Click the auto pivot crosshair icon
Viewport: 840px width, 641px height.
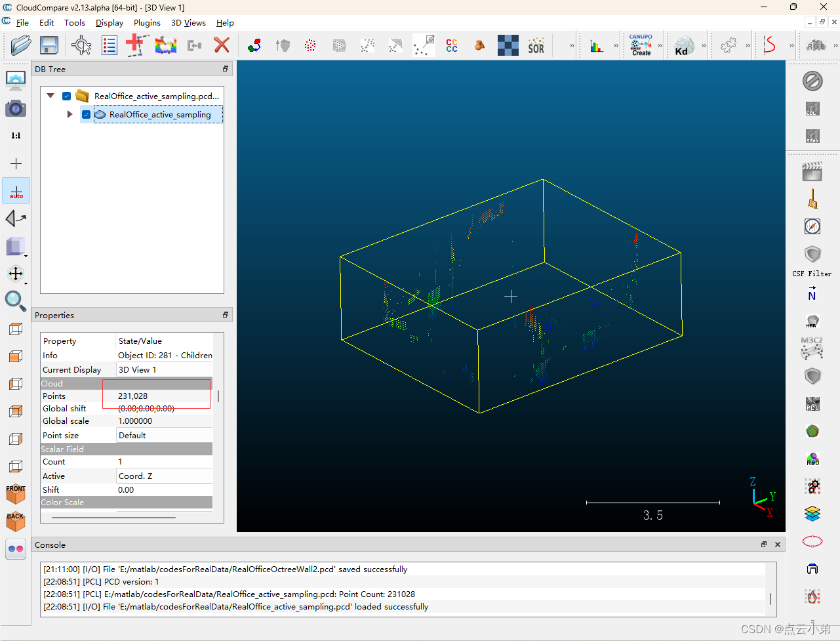click(x=16, y=191)
